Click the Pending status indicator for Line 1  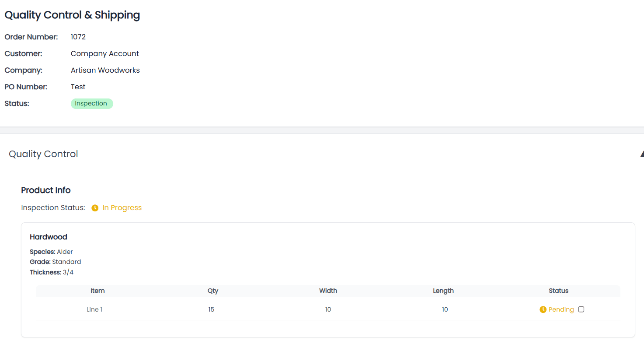pos(560,309)
